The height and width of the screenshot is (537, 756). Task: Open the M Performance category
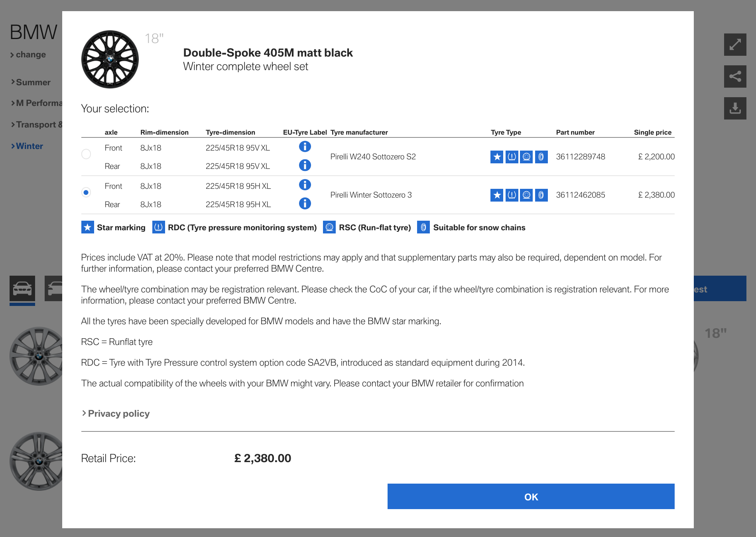36,103
